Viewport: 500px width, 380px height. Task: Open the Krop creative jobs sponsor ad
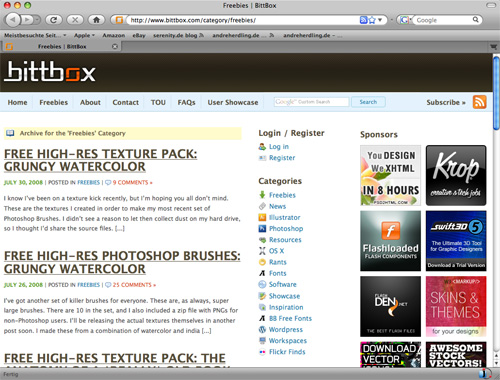(456, 175)
